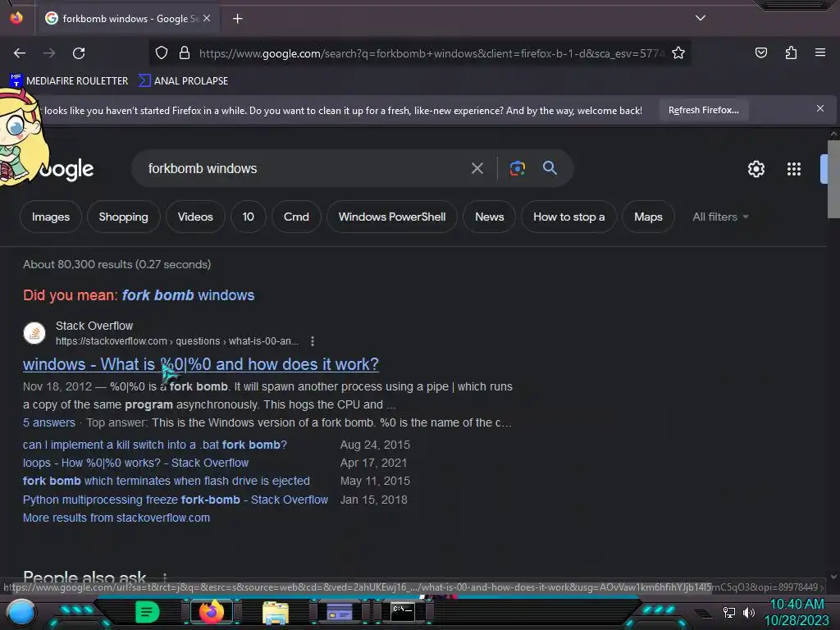Open the Start orb on the taskbar
Screen dimensions: 840x630
tap(21, 613)
